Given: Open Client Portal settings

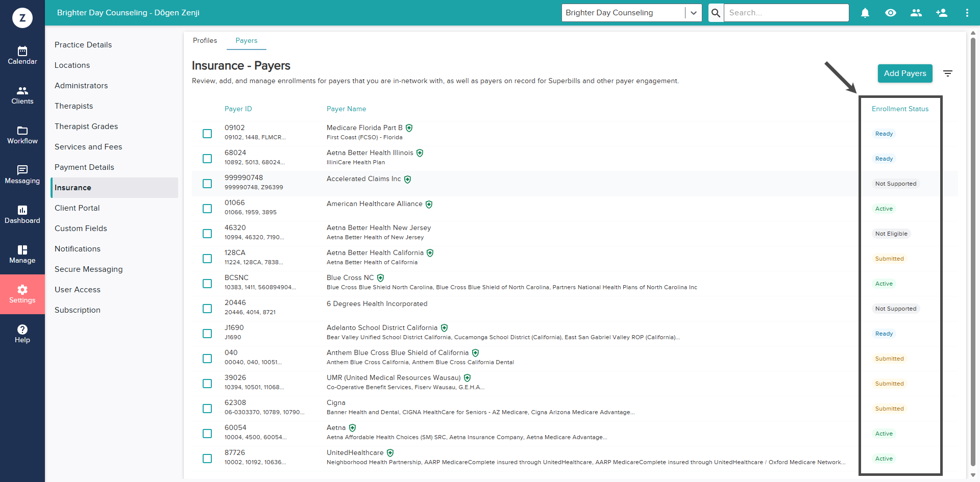Looking at the screenshot, I should click(x=77, y=208).
